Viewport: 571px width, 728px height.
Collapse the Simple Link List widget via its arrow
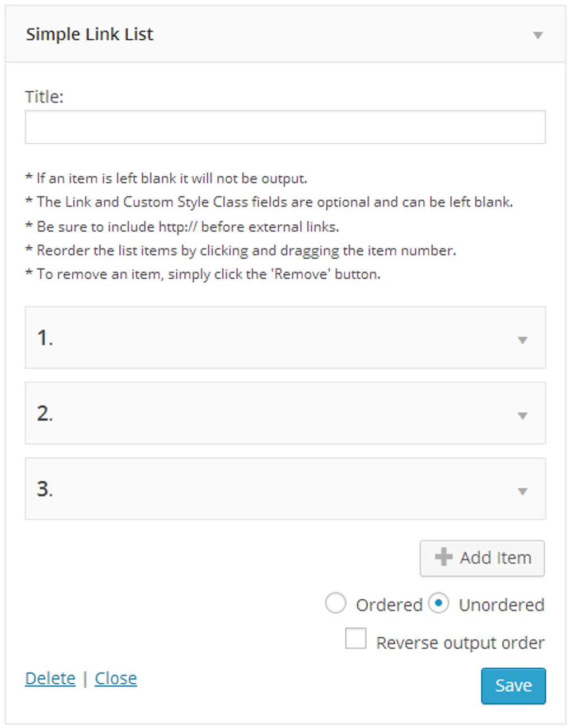[x=537, y=35]
